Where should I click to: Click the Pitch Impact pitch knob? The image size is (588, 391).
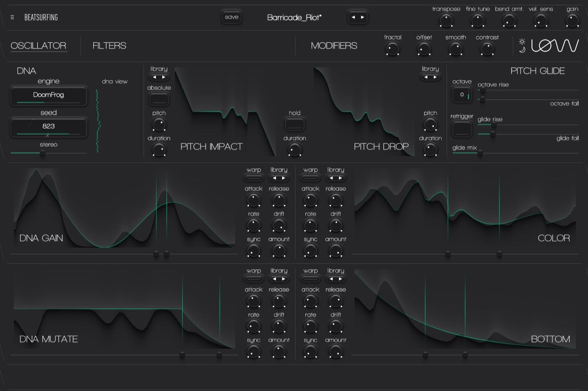click(159, 124)
